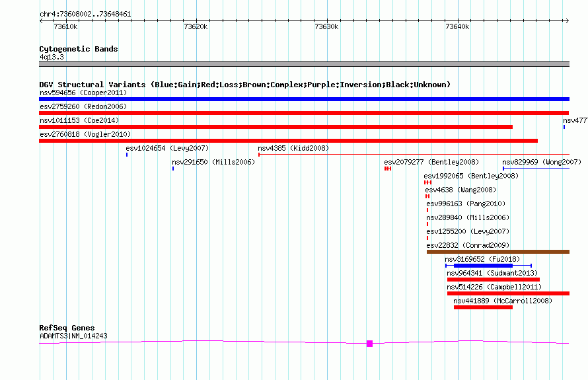Click the nsv1011153 Coe2014 red bar
588x380 pixels.
coord(276,127)
